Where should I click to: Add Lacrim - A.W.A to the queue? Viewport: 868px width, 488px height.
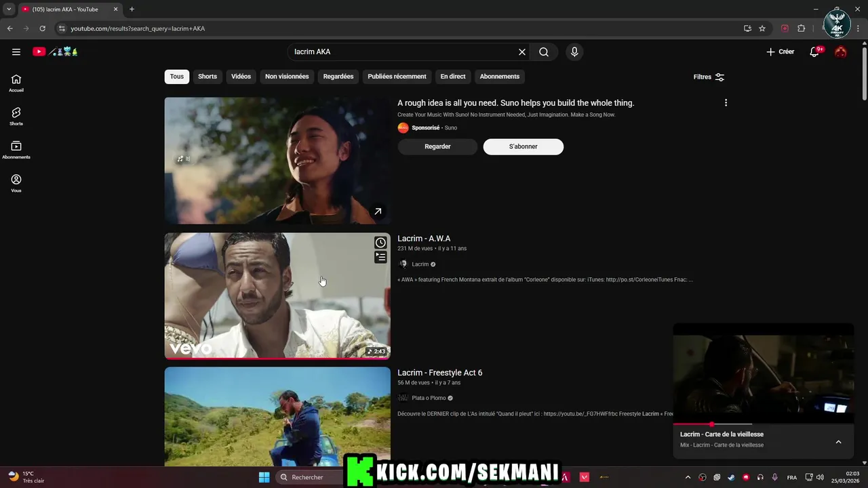coord(380,257)
